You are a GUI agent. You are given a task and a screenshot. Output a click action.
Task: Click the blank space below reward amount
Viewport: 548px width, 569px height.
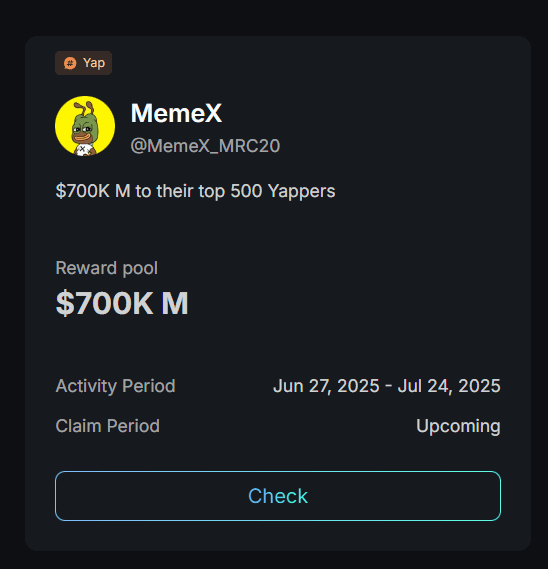[278, 345]
